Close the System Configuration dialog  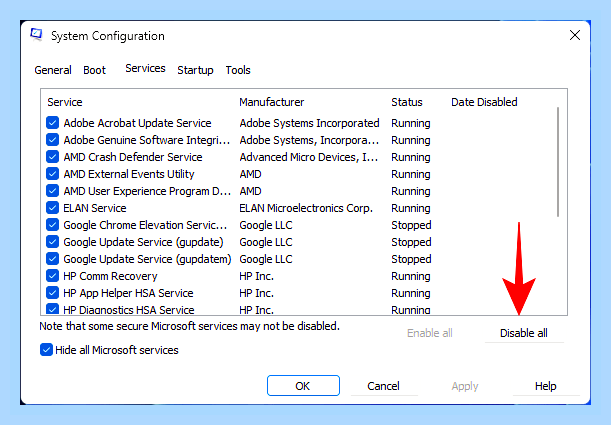(x=575, y=35)
